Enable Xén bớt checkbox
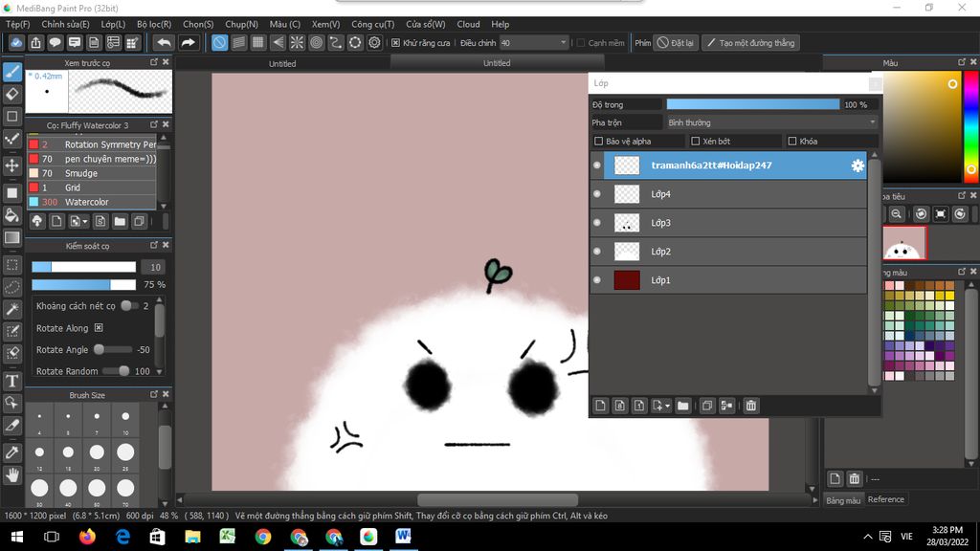Image resolution: width=980 pixels, height=551 pixels. (695, 142)
